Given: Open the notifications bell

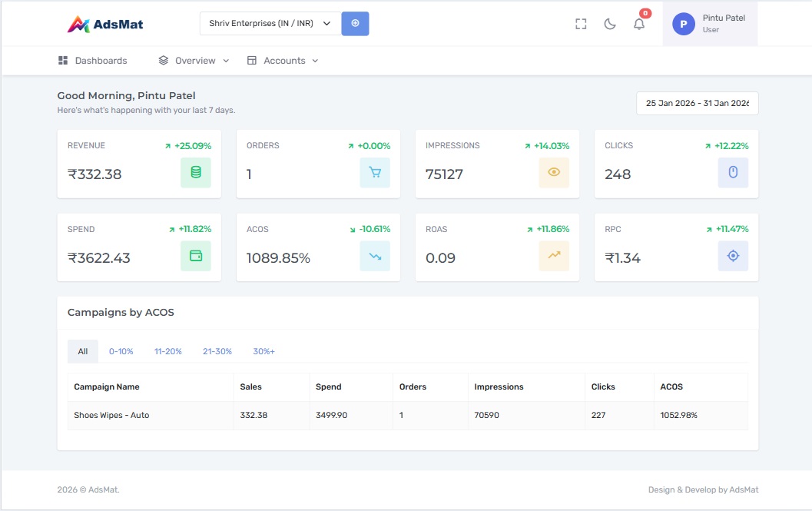Looking at the screenshot, I should (639, 24).
